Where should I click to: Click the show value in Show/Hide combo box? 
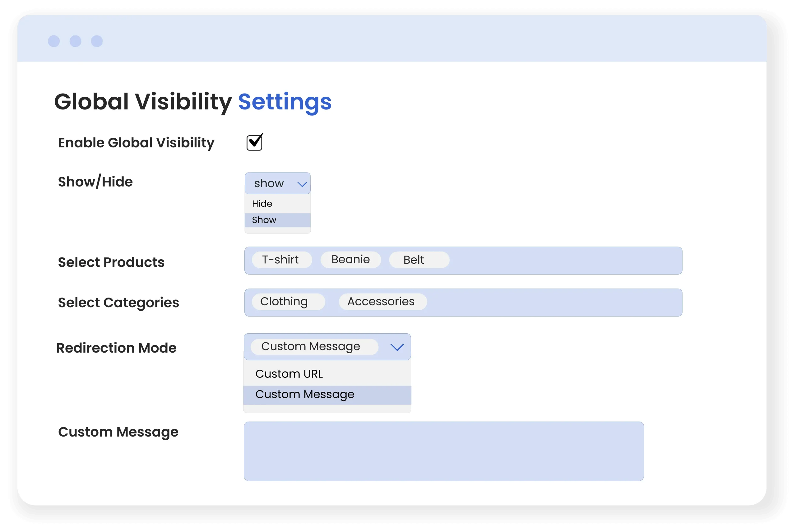pyautogui.click(x=269, y=183)
